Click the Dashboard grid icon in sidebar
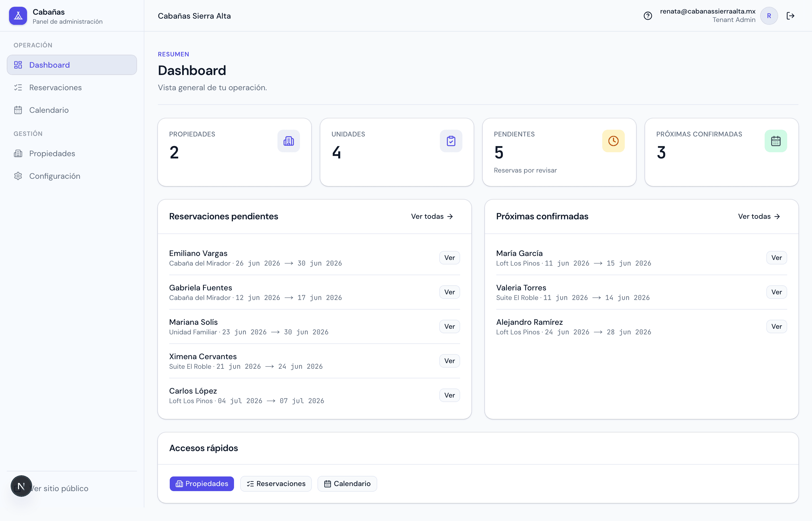 tap(18, 65)
